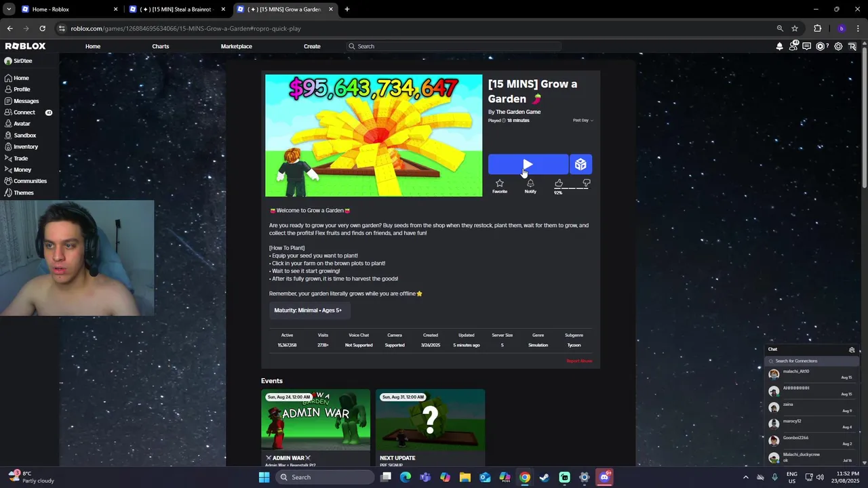
Task: Open the volume control in system tray
Action: tap(820, 477)
